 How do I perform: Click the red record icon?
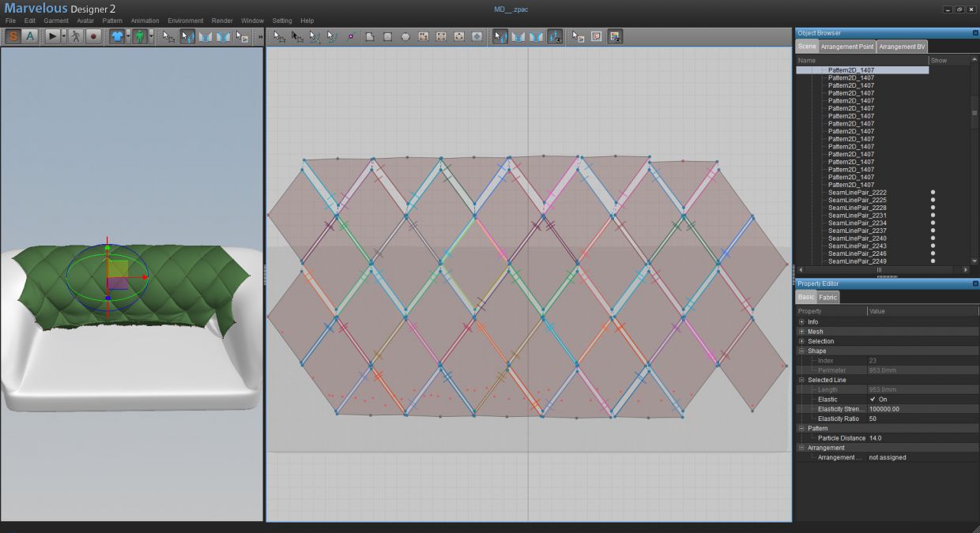[x=93, y=36]
